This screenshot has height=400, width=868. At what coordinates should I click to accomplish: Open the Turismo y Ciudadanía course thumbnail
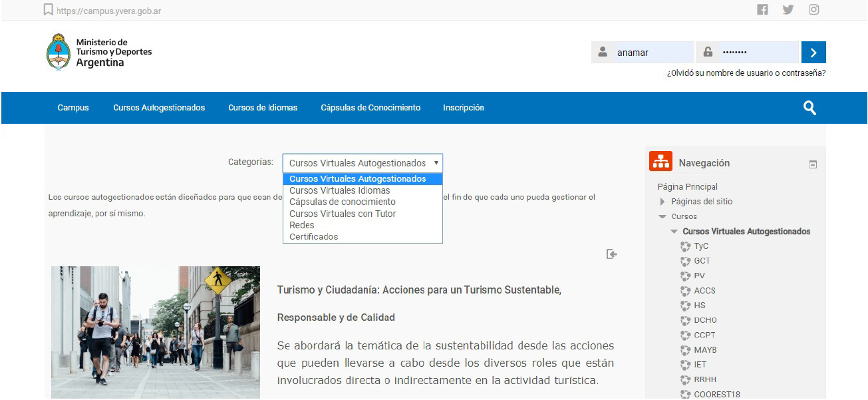[x=156, y=332]
